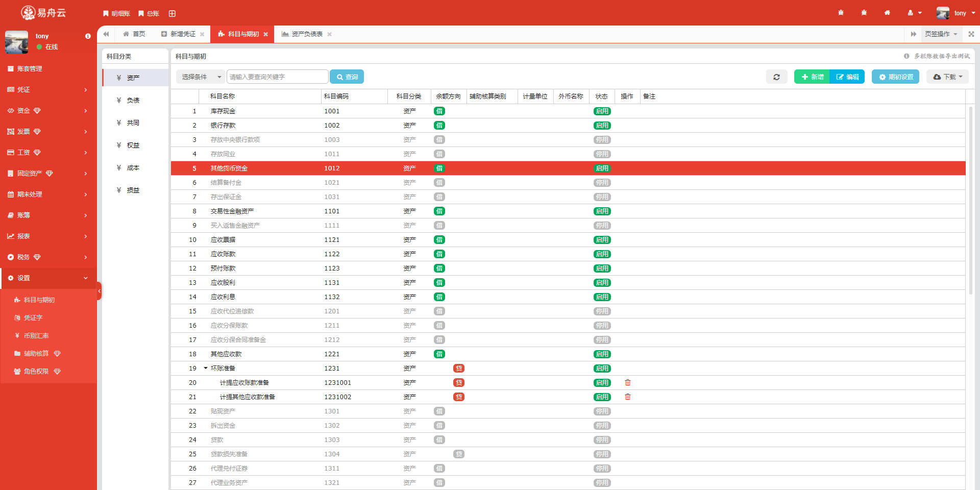
Task: Click the vertical scrollbar of the table
Action: click(x=971, y=204)
